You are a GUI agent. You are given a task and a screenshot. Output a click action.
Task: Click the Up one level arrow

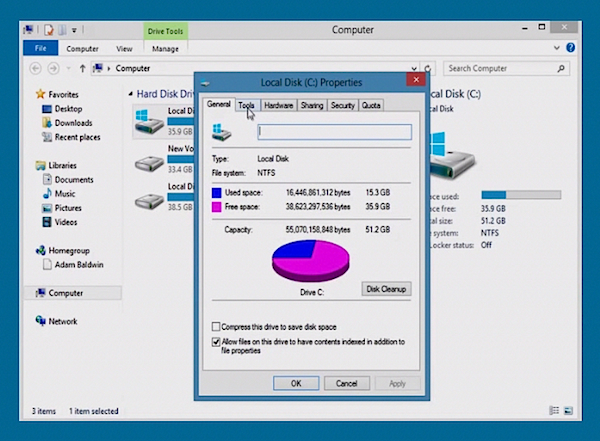[82, 69]
